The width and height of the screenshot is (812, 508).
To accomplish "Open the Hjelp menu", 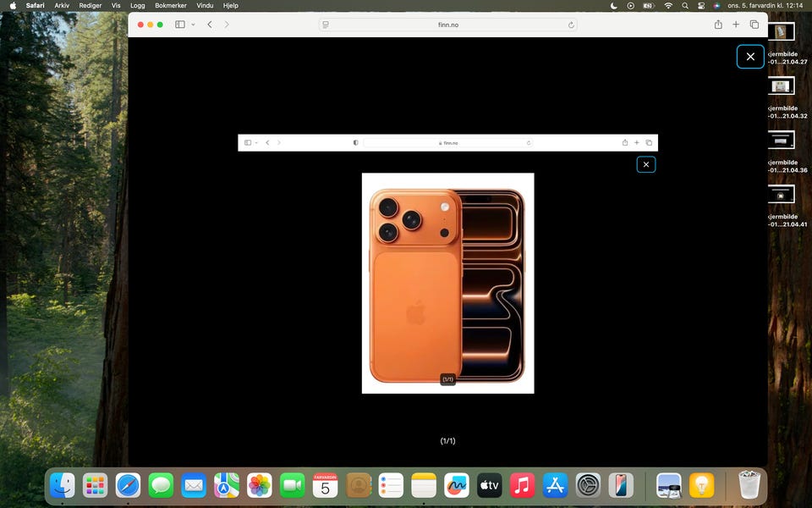I will point(230,5).
